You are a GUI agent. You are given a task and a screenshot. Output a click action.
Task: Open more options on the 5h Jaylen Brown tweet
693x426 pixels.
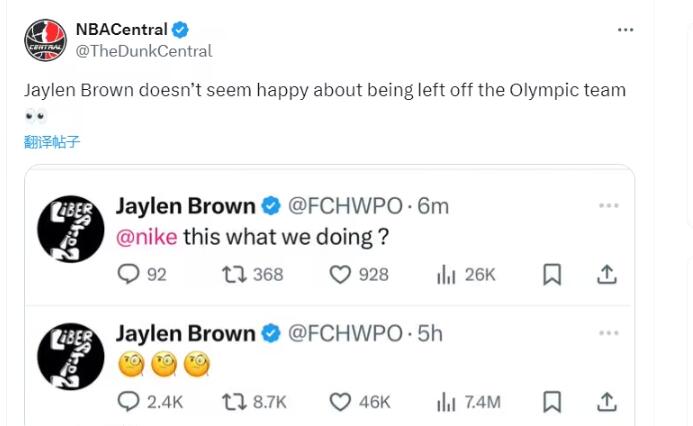(x=609, y=332)
